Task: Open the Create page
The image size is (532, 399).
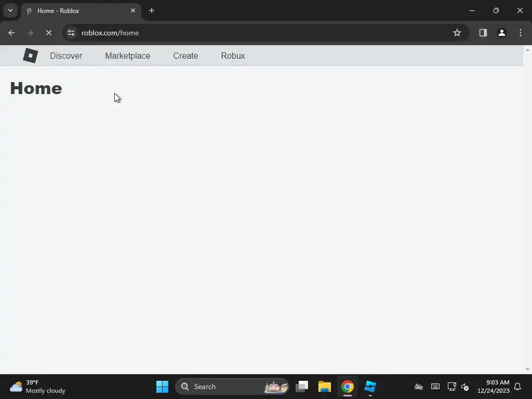Action: click(x=185, y=56)
